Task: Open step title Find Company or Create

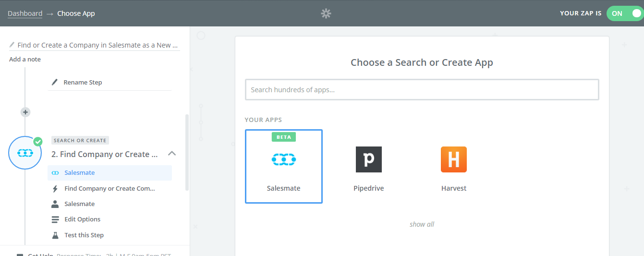Action: coord(105,154)
